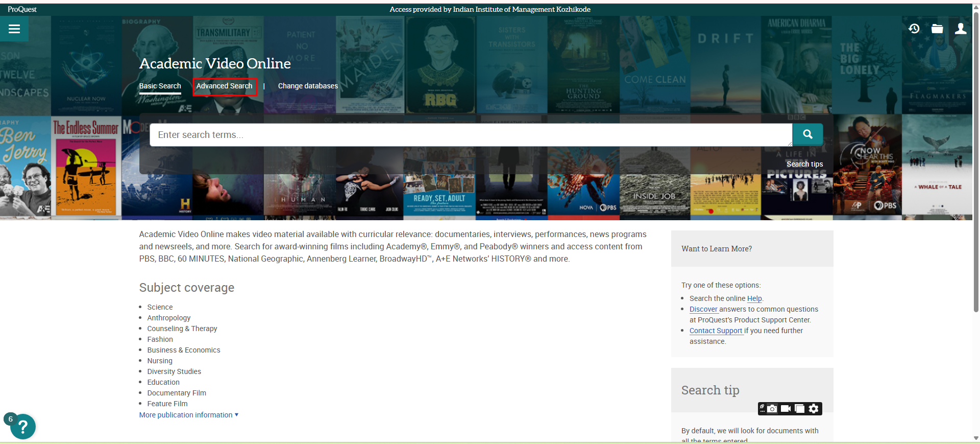This screenshot has height=444, width=980.
Task: Click the online Help link
Action: point(754,298)
